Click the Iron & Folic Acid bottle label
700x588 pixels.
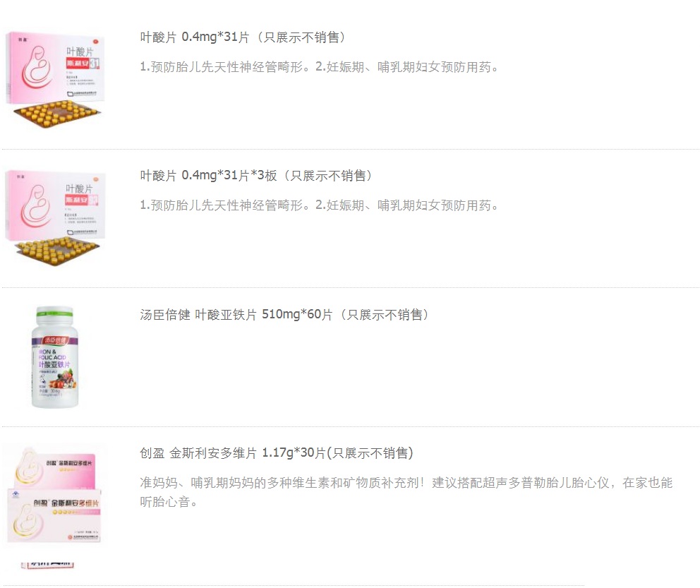point(54,366)
